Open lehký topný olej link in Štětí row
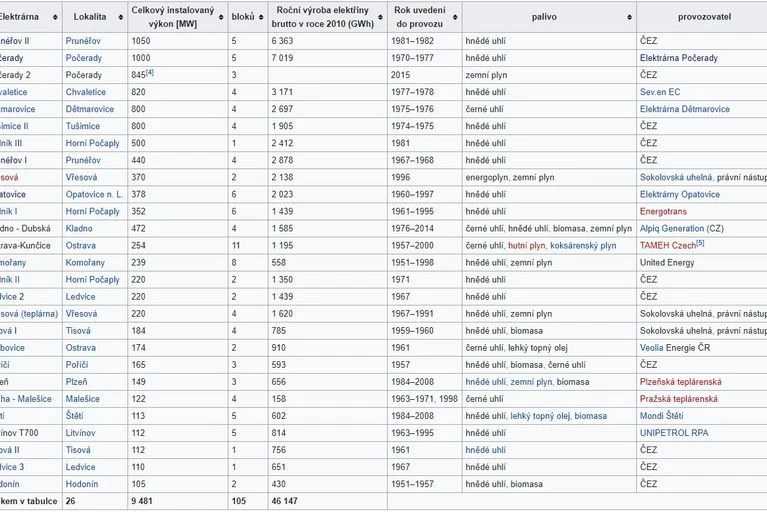The width and height of the screenshot is (767, 512). (540, 416)
